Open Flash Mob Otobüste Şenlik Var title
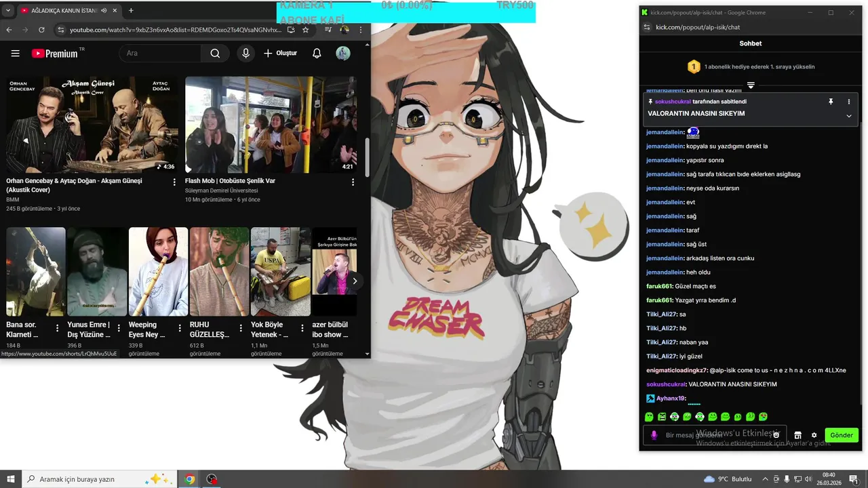The height and width of the screenshot is (488, 868). point(230,181)
